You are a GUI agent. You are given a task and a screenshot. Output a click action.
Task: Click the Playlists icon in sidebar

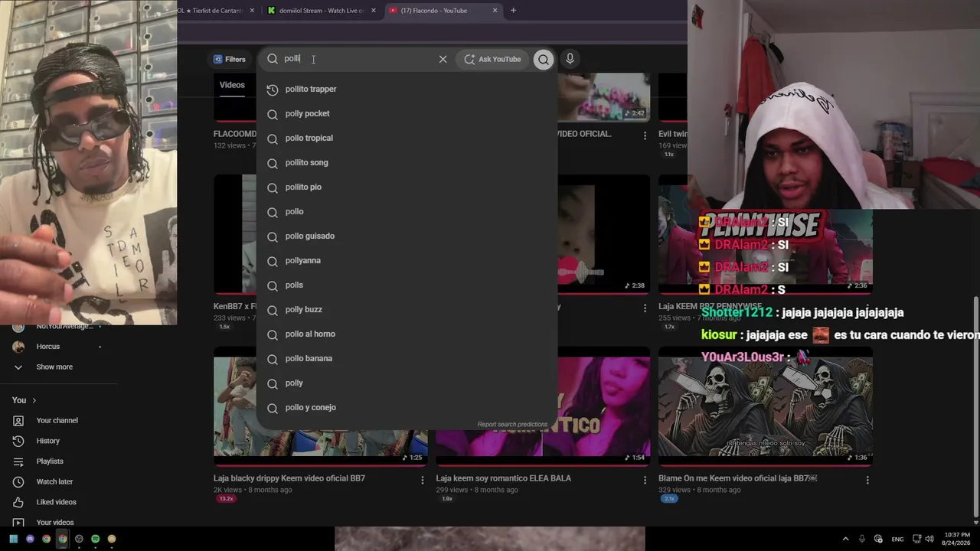click(x=18, y=461)
